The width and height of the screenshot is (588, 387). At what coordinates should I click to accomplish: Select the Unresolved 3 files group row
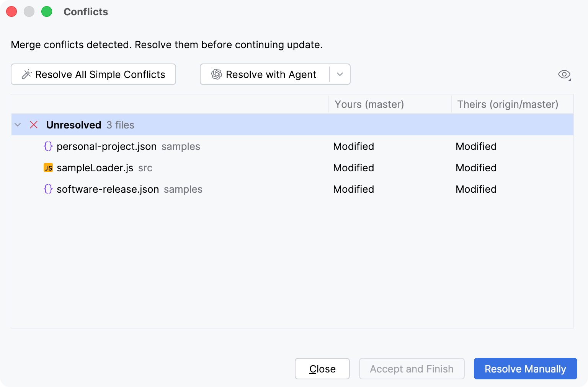pos(292,125)
